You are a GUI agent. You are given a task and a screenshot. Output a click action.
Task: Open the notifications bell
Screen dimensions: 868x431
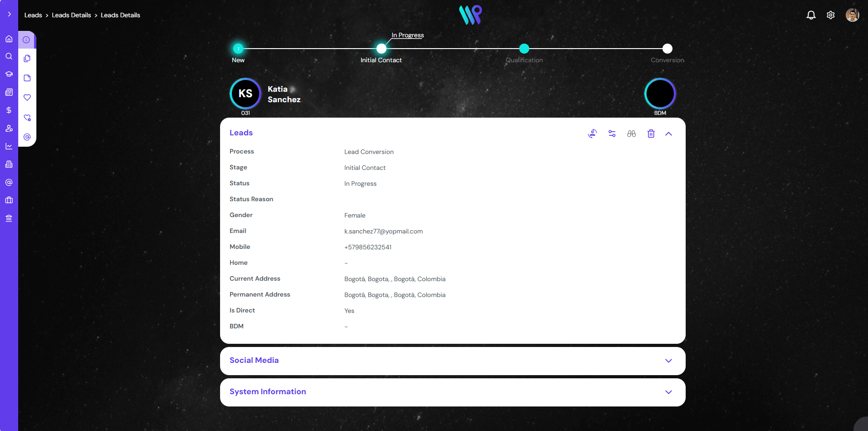(811, 15)
